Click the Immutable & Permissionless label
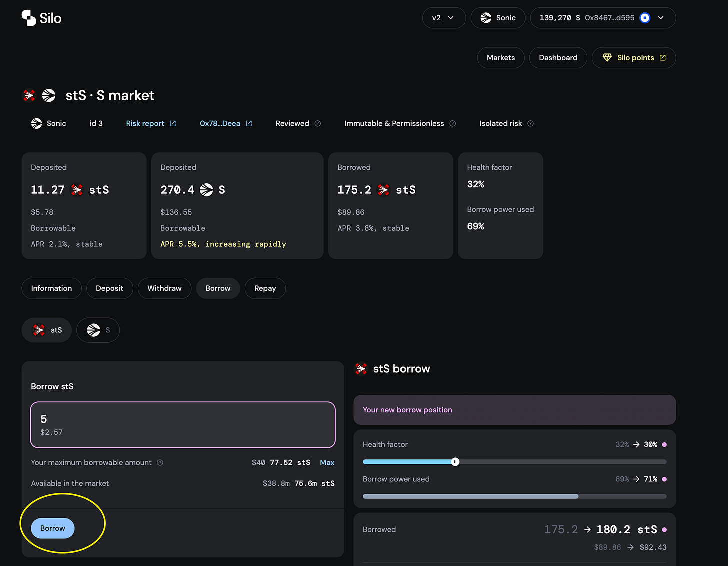This screenshot has height=566, width=728. pyautogui.click(x=394, y=123)
